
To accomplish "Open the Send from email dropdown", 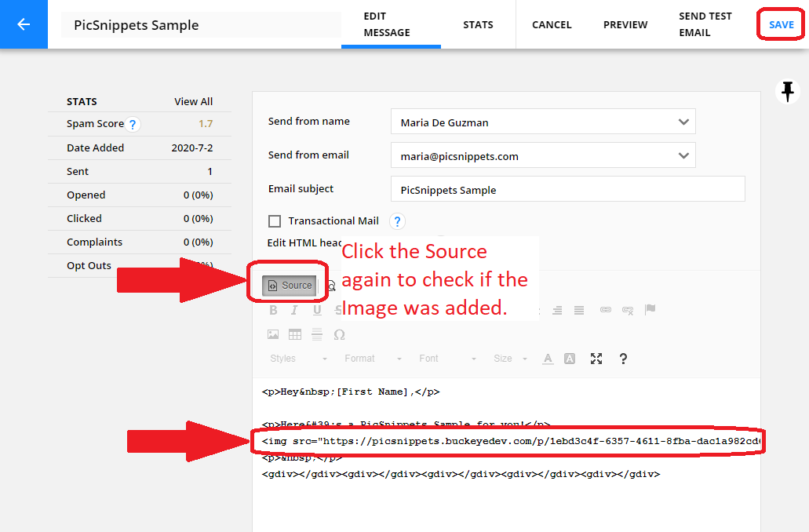I will [x=543, y=155].
